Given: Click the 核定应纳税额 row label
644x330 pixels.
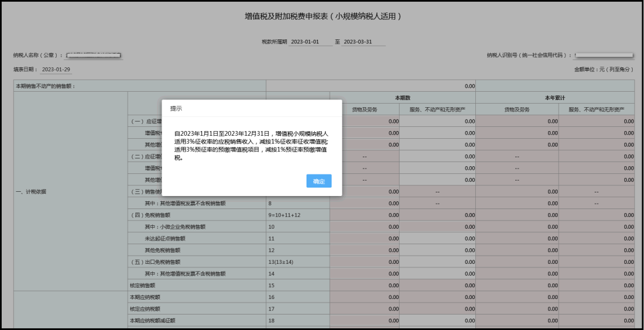Looking at the screenshot, I should pos(145,309).
